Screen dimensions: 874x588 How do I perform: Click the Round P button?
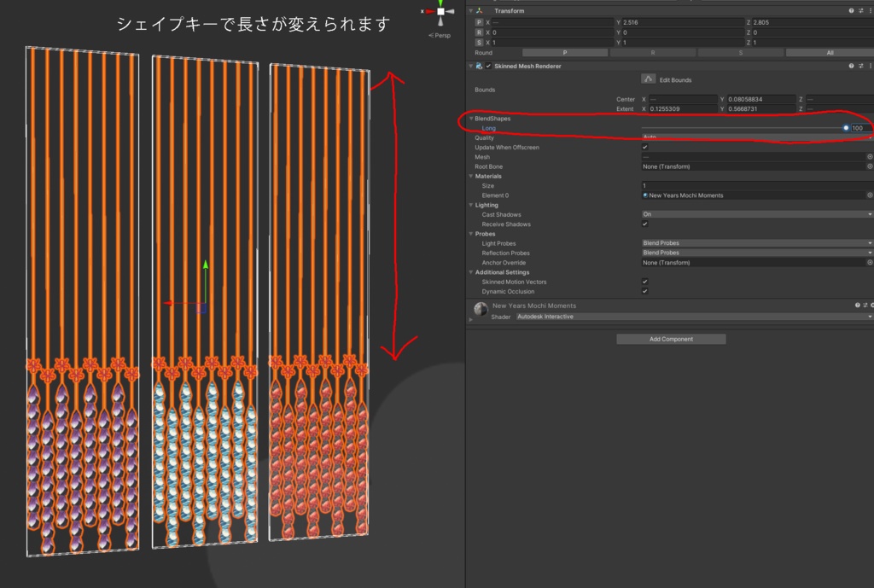pos(565,52)
